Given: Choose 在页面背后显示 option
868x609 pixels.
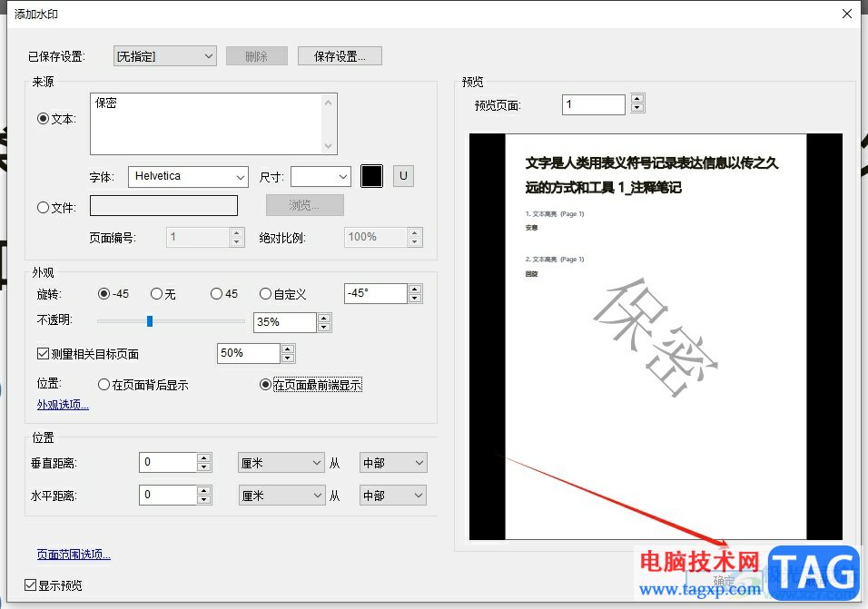Looking at the screenshot, I should (x=104, y=385).
